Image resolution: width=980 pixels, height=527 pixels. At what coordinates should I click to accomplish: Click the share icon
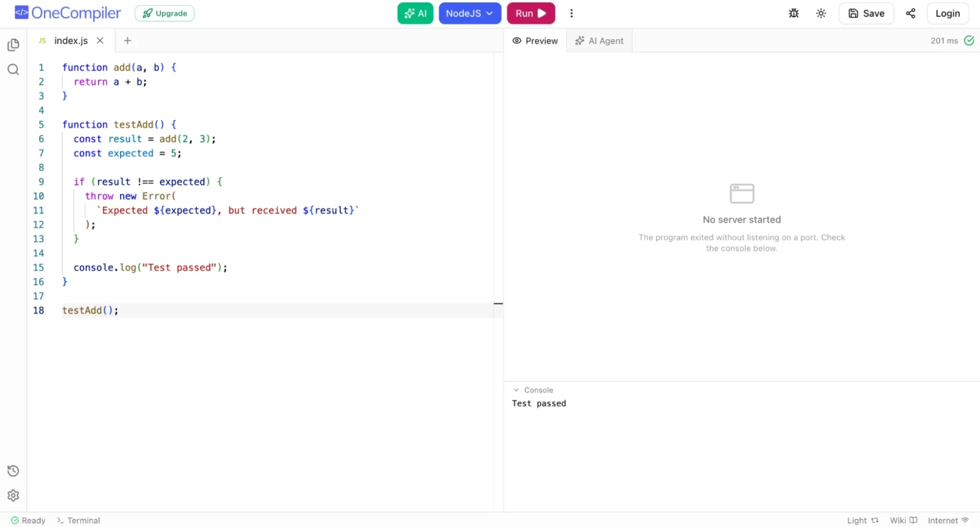click(x=911, y=13)
